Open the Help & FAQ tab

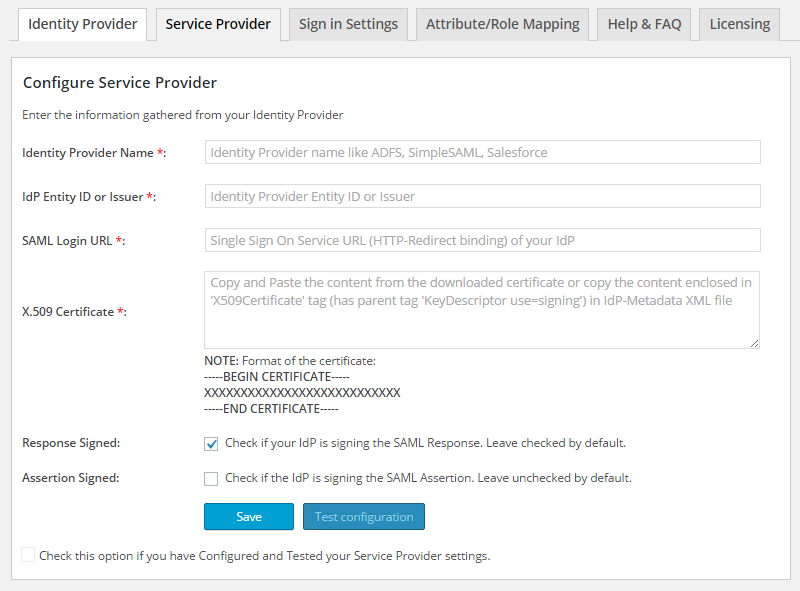tap(644, 24)
